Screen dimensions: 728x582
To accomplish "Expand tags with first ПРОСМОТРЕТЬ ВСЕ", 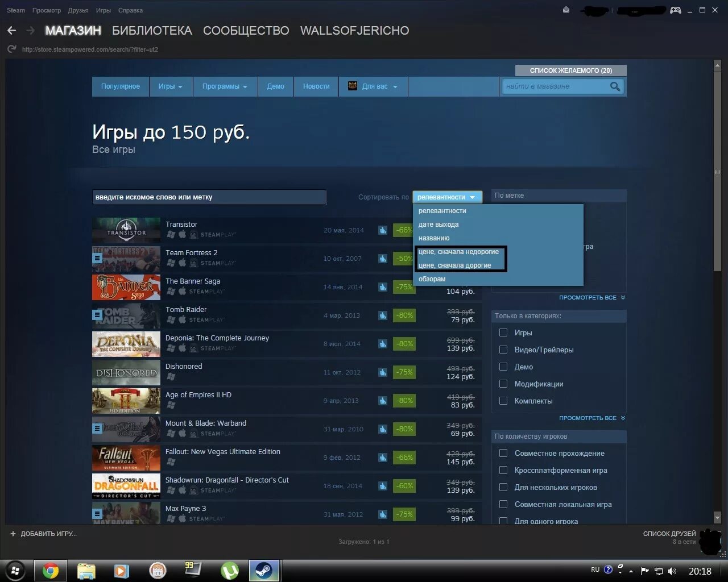I will pyautogui.click(x=591, y=297).
